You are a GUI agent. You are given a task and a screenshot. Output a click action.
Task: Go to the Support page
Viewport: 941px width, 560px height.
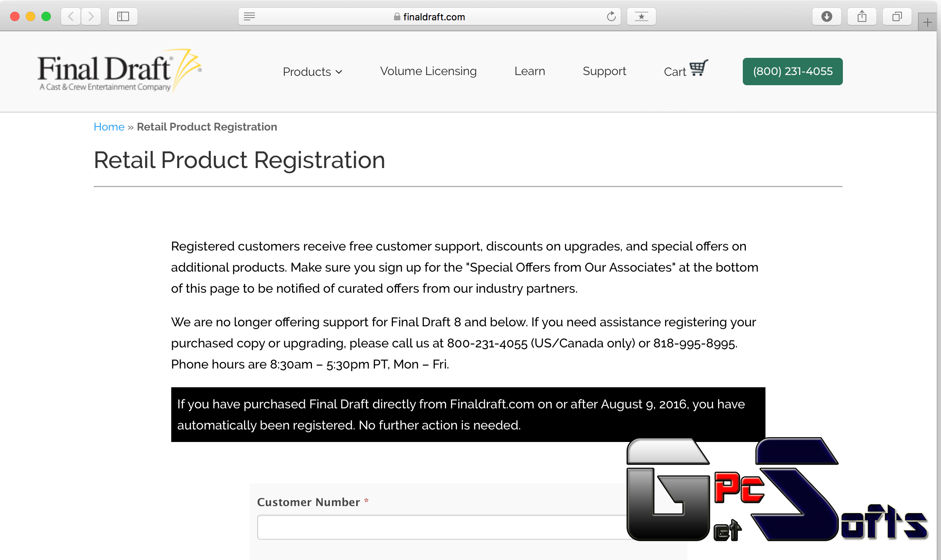[x=604, y=71]
